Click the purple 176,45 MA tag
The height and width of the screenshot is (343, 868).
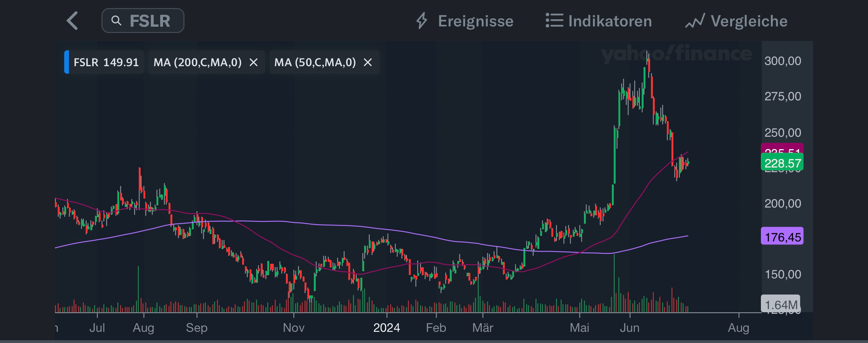point(782,237)
